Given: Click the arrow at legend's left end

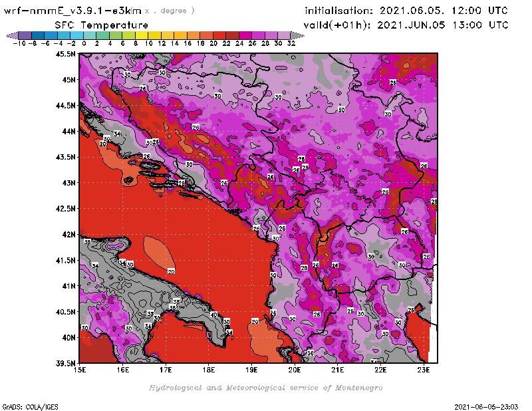Looking at the screenshot, I should point(12,35).
